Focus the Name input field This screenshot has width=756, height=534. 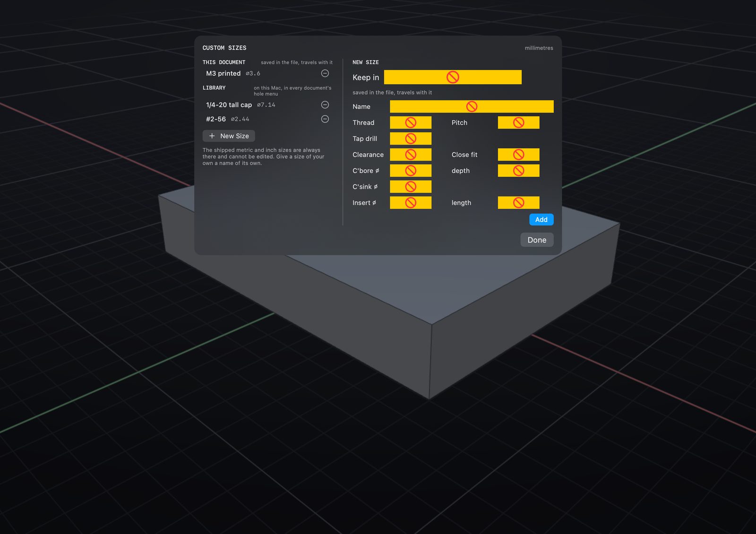tap(472, 106)
